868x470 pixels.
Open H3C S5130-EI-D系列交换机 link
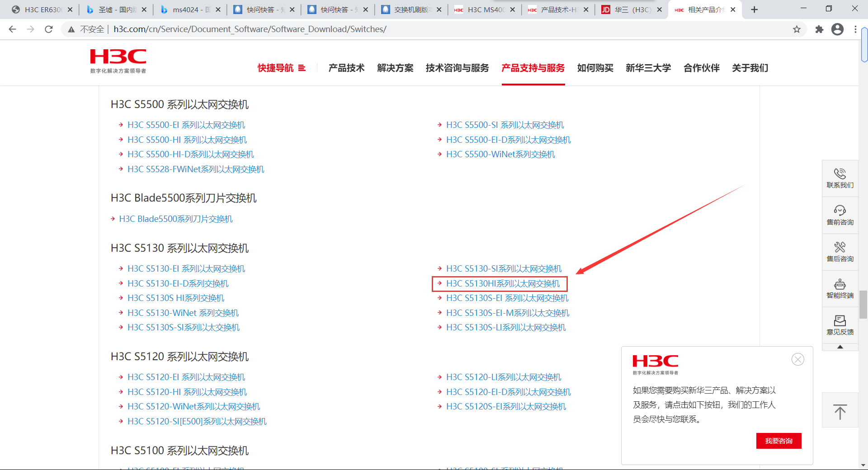(178, 284)
